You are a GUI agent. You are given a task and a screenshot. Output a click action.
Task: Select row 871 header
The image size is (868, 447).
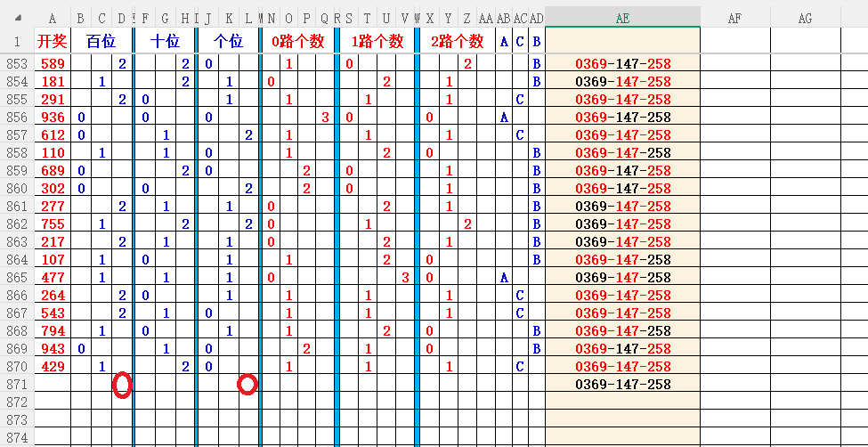[x=17, y=383]
